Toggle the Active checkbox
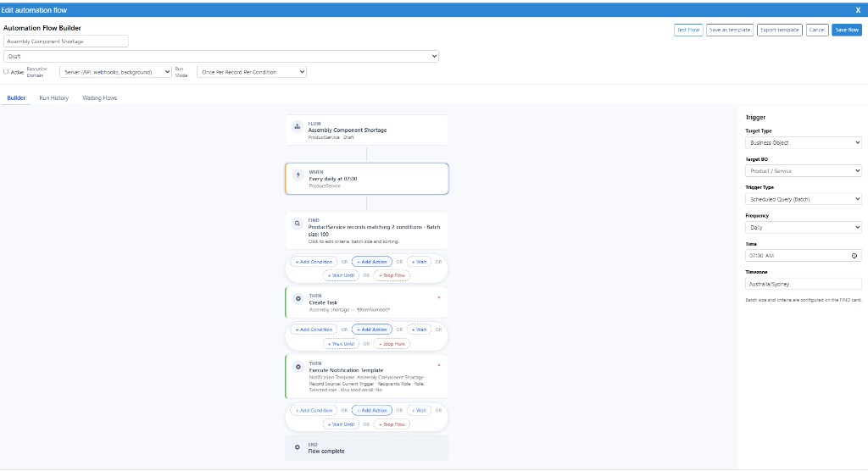 click(x=6, y=72)
